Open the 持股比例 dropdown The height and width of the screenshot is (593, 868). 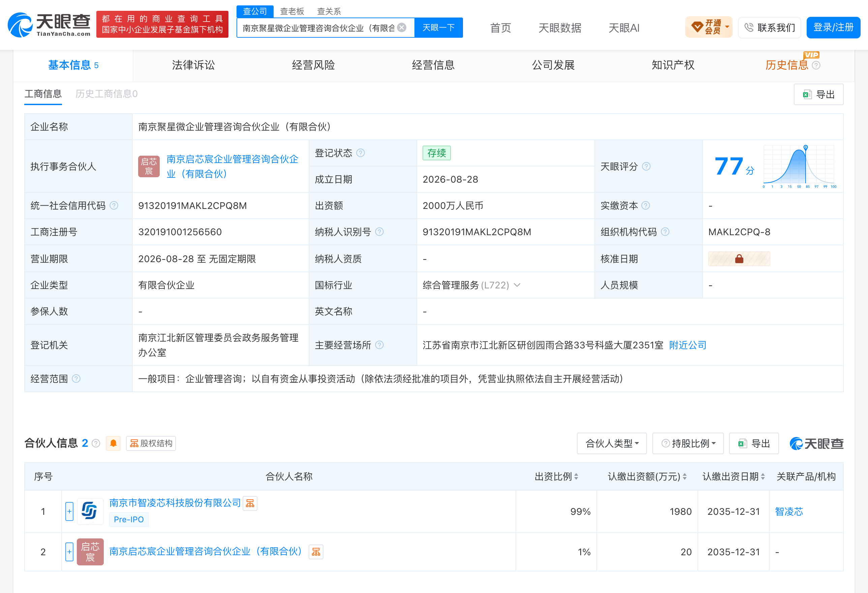[x=688, y=443]
